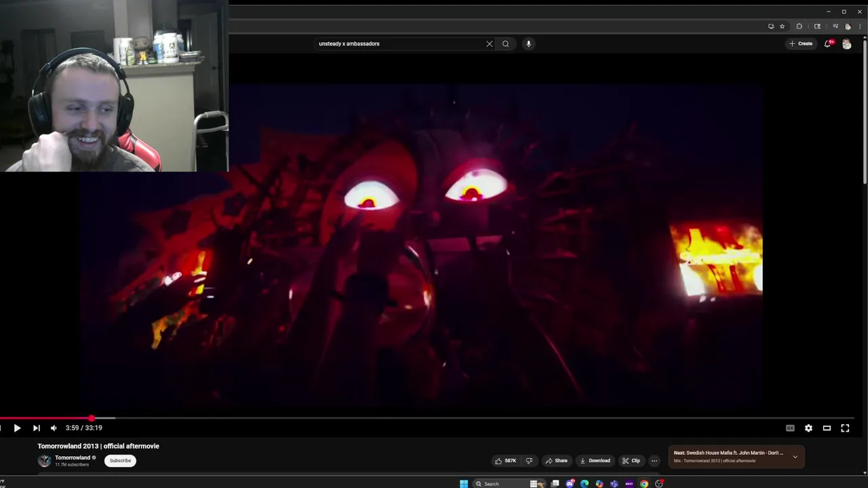Open the Tomorrowland channel avatar
This screenshot has width=868, height=488.
[44, 461]
